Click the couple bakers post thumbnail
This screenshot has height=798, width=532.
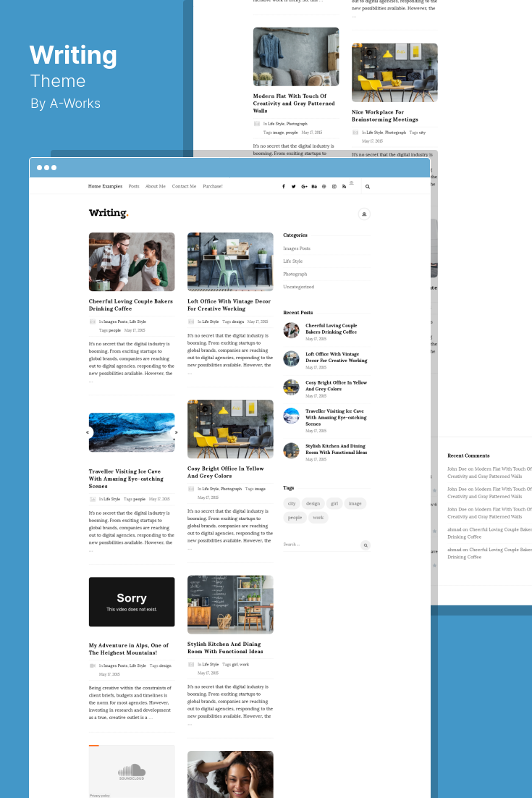[x=132, y=262]
